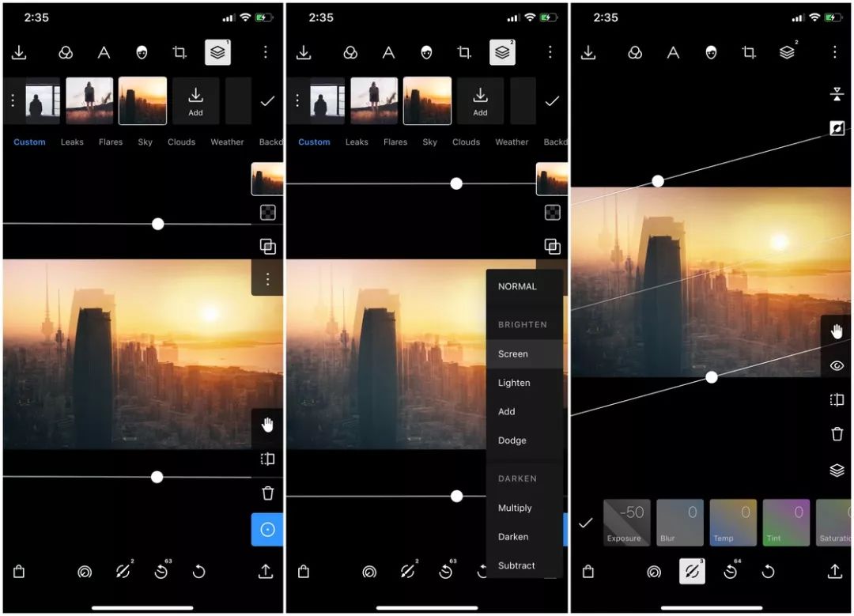854x616 pixels.
Task: Delete layer with trash icon on left screen
Action: tap(267, 493)
